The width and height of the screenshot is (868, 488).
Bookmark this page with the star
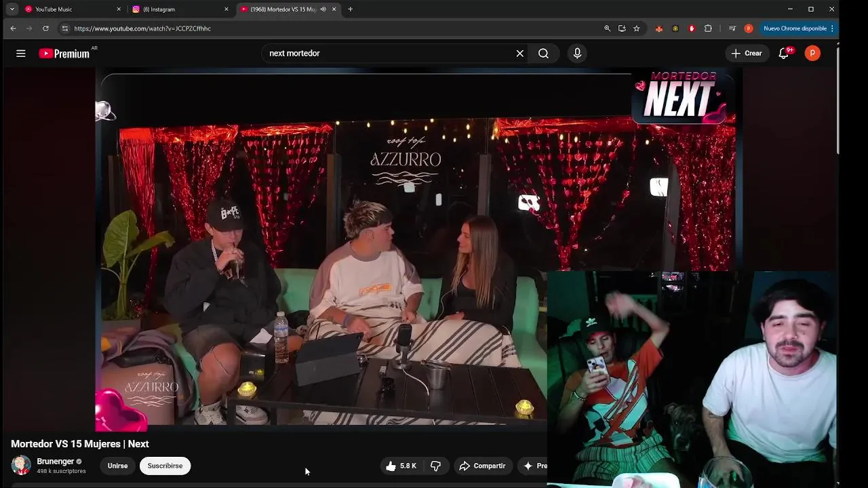(x=636, y=28)
